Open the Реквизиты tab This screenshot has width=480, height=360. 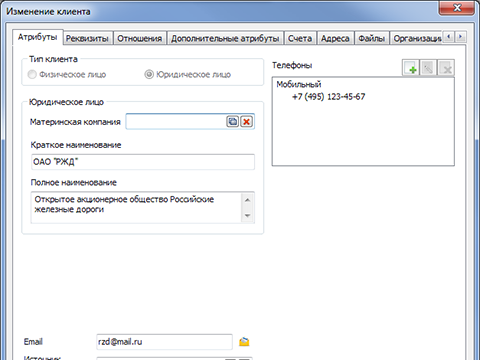88,38
